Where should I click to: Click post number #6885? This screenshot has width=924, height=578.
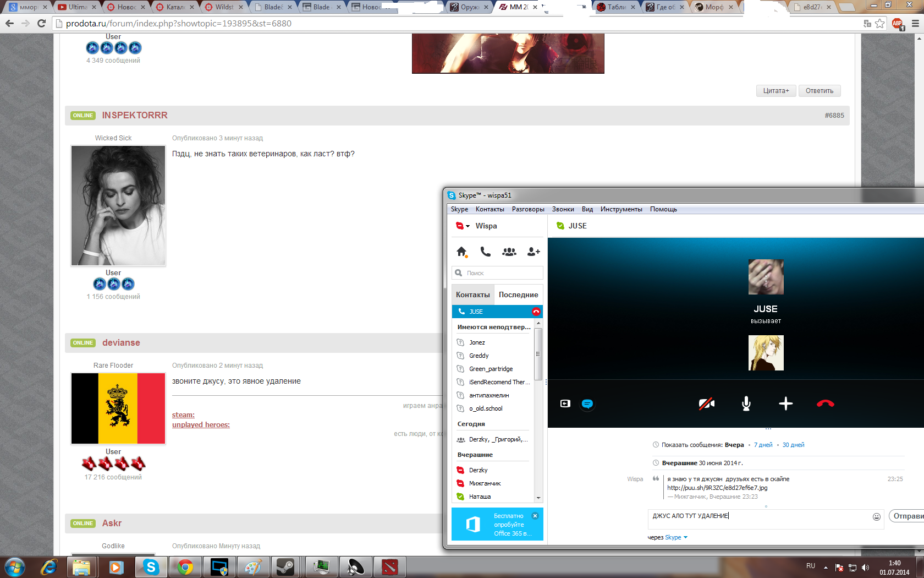[834, 116]
